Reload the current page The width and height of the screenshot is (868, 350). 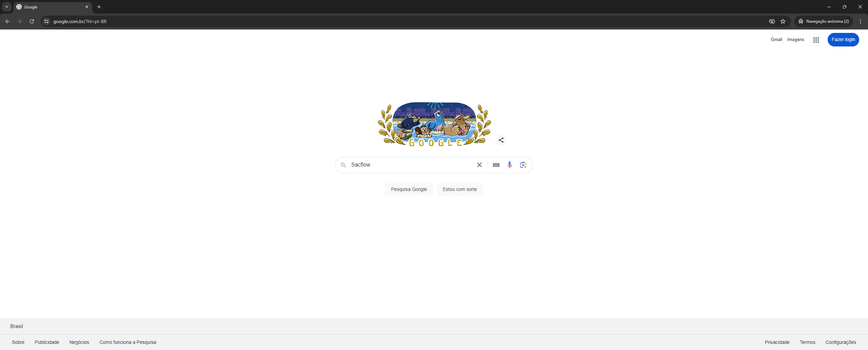click(x=32, y=21)
